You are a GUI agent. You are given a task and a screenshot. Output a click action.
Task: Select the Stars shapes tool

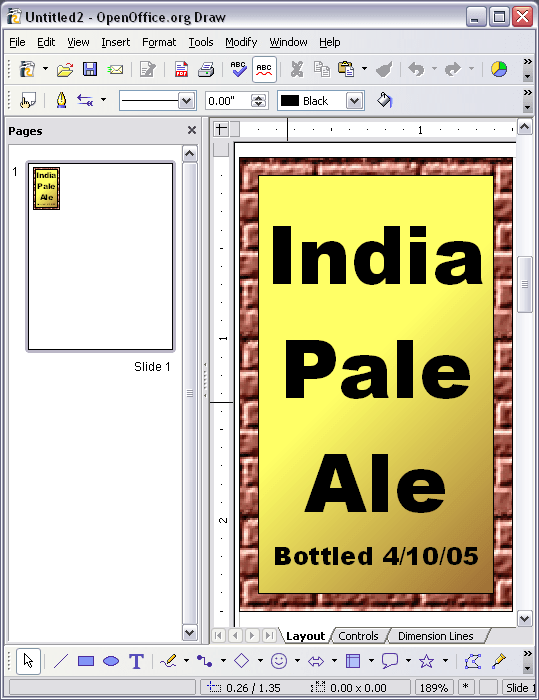426,661
